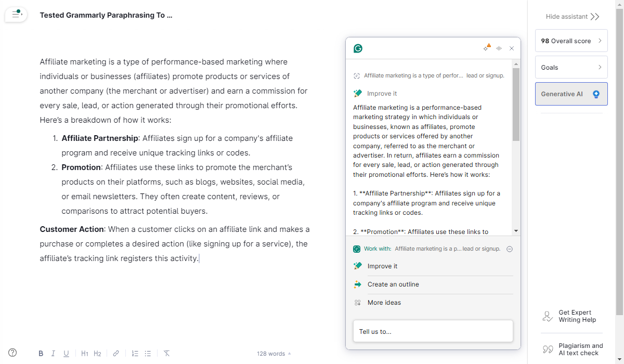Open the document menu icon at top left
The image size is (624, 364).
coord(16,15)
